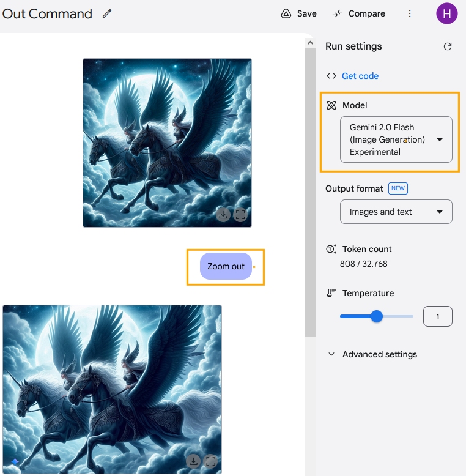Click the Temperature thermometer icon
The height and width of the screenshot is (476, 466).
point(331,293)
